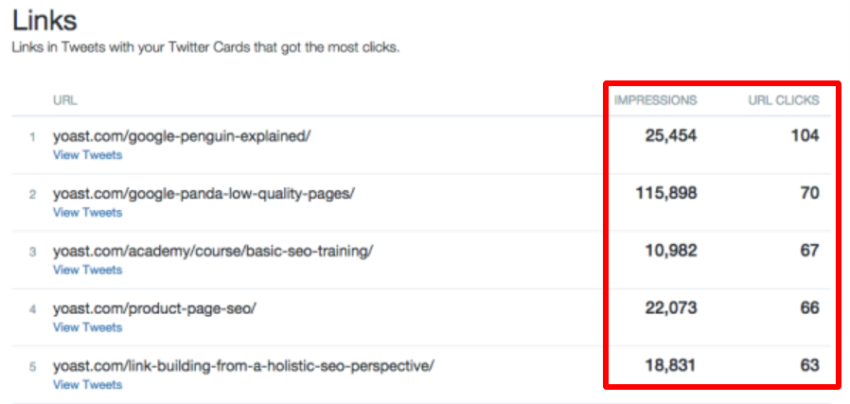
Task: Click the URL CLICKS column header
Action: [x=784, y=100]
